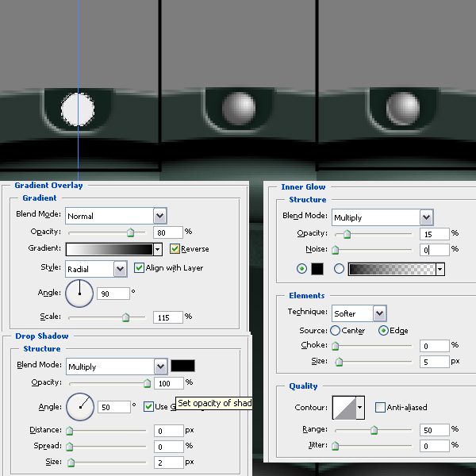Click Gradient Overlay Opacity field showing 80
Image resolution: width=476 pixels, height=476 pixels.
point(168,232)
